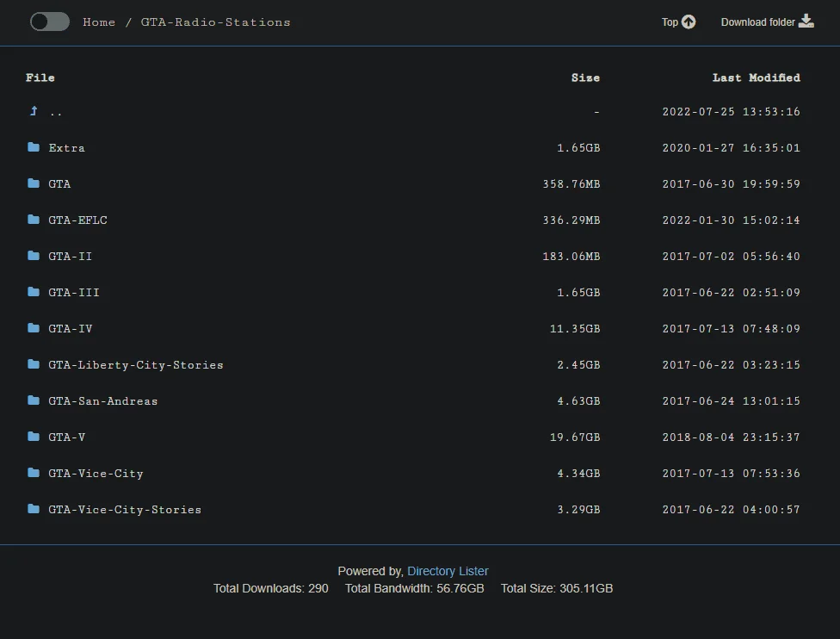Image resolution: width=840 pixels, height=639 pixels.
Task: Click the date 2017-06-30 19:59:59
Action: pyautogui.click(x=732, y=184)
